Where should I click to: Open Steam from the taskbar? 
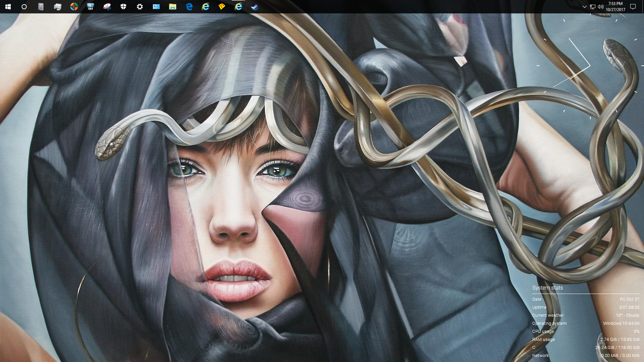click(255, 7)
